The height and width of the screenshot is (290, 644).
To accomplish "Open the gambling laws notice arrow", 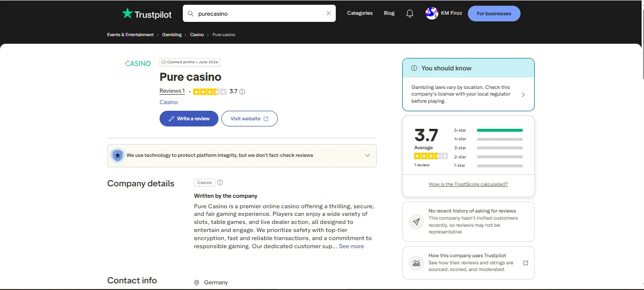I will [x=523, y=95].
